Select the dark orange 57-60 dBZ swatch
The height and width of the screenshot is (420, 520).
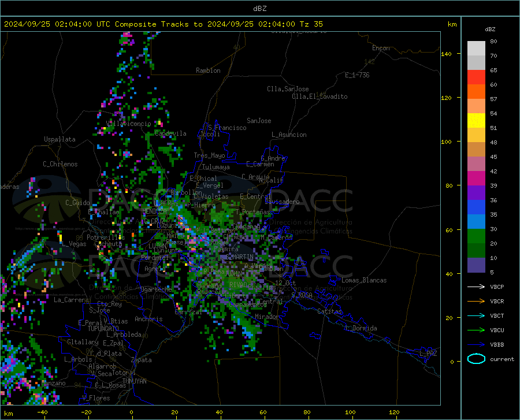point(476,92)
